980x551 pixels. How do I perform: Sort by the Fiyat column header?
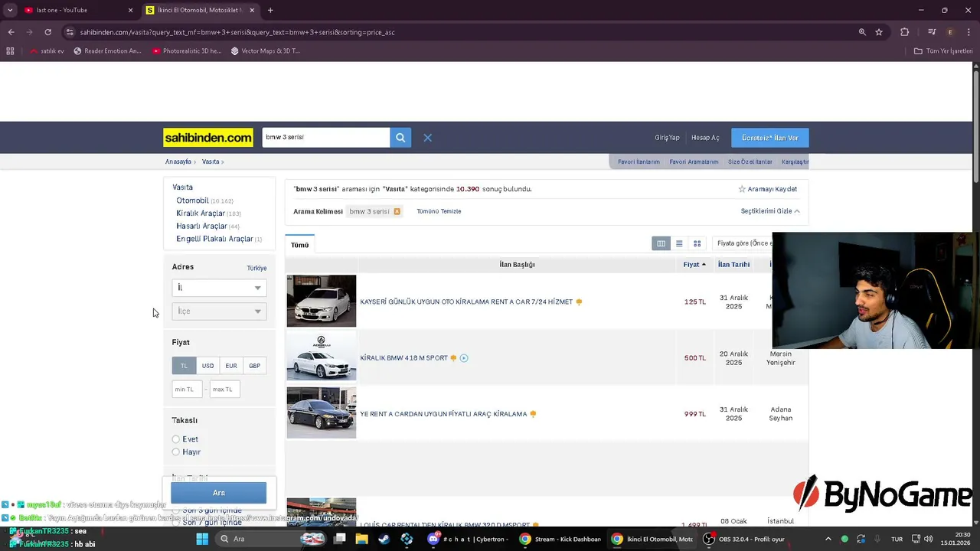click(x=694, y=265)
